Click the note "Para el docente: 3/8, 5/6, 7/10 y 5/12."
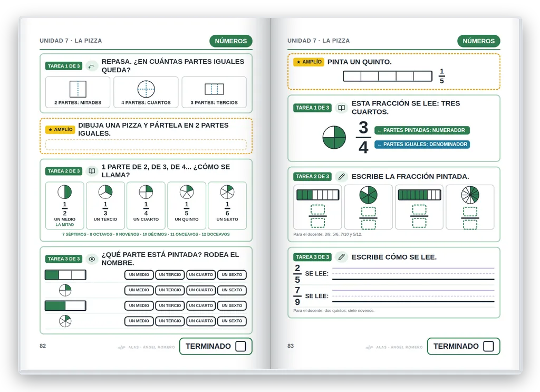 [327, 234]
